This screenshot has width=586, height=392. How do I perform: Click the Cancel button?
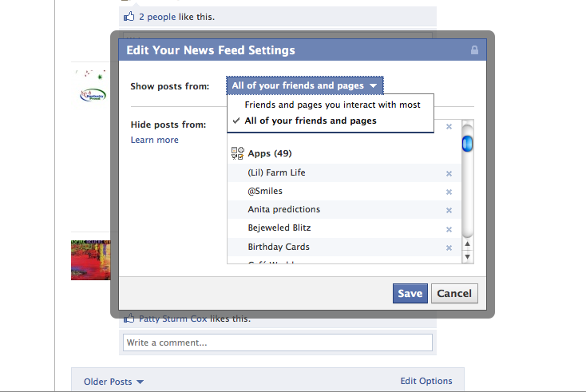tap(454, 293)
